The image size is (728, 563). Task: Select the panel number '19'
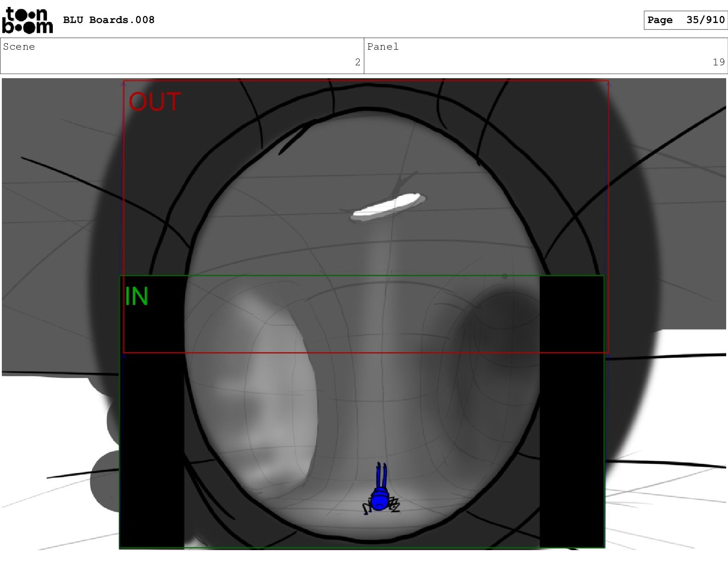coord(719,62)
